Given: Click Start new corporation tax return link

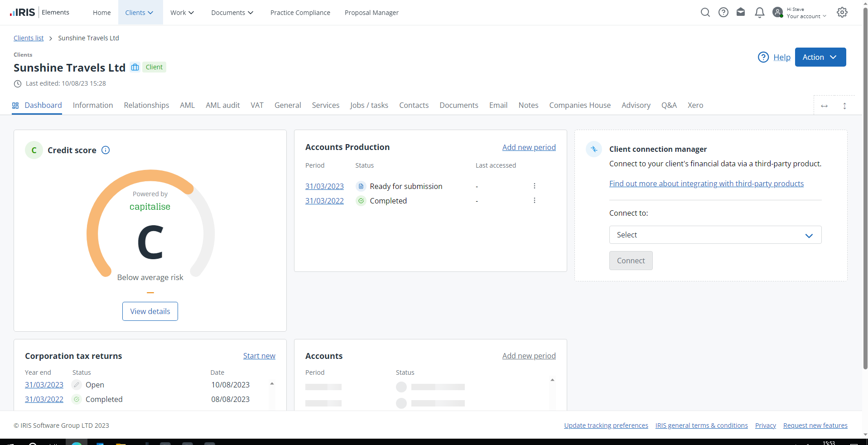Looking at the screenshot, I should tap(259, 356).
